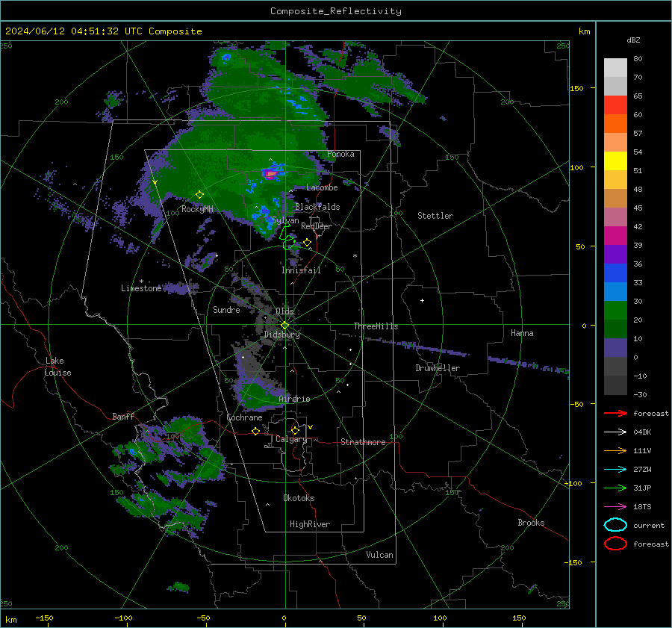
Task: Click the Lake Louise label
Action: [x=57, y=367]
